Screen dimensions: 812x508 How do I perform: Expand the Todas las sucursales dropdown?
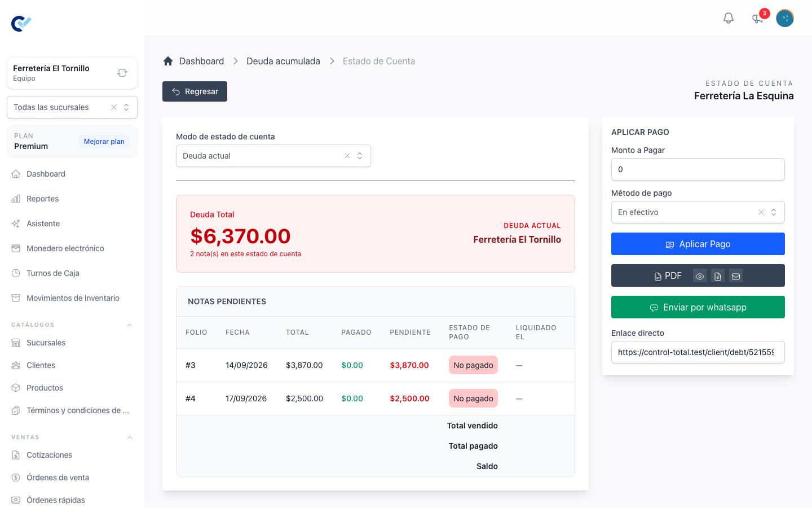126,107
